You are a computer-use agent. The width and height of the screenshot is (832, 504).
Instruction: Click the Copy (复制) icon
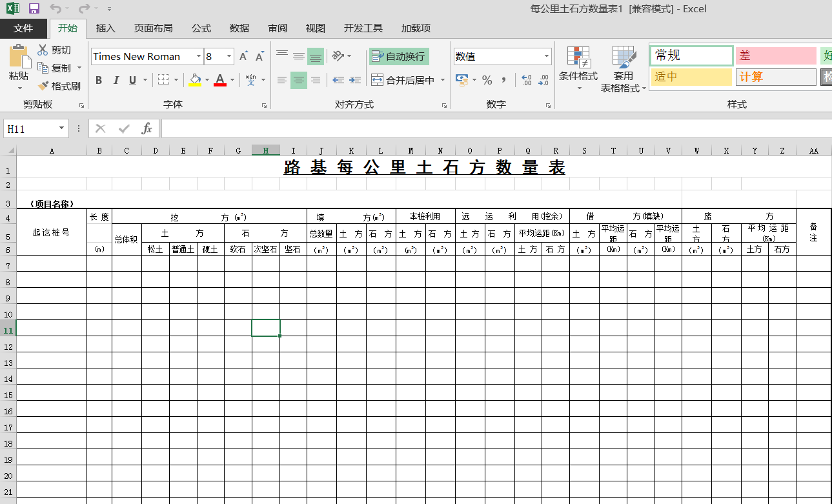tap(43, 68)
